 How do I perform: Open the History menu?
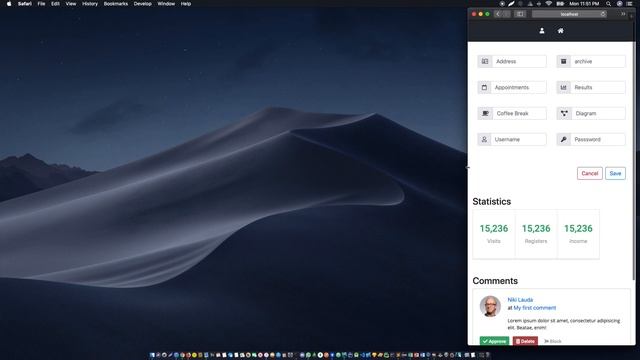point(90,4)
